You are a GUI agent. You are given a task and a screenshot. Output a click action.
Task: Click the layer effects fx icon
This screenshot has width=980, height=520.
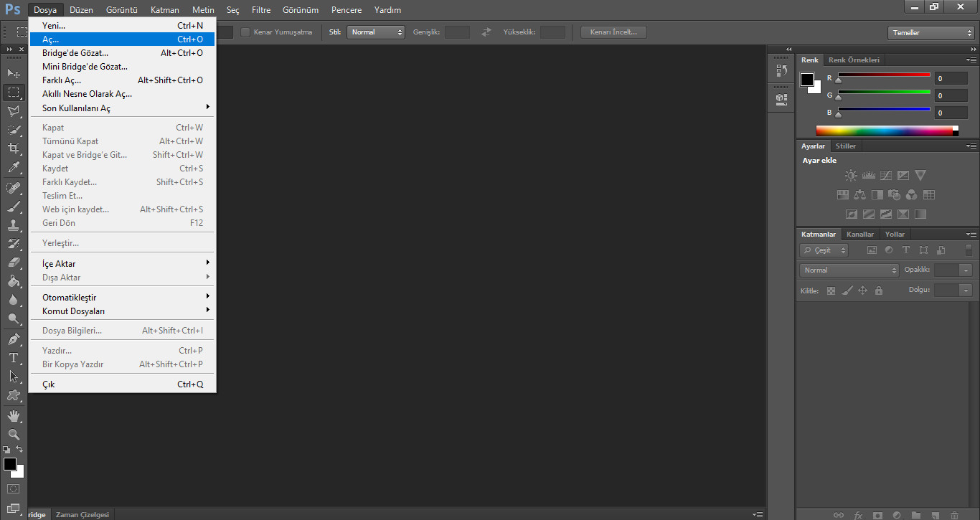859,515
